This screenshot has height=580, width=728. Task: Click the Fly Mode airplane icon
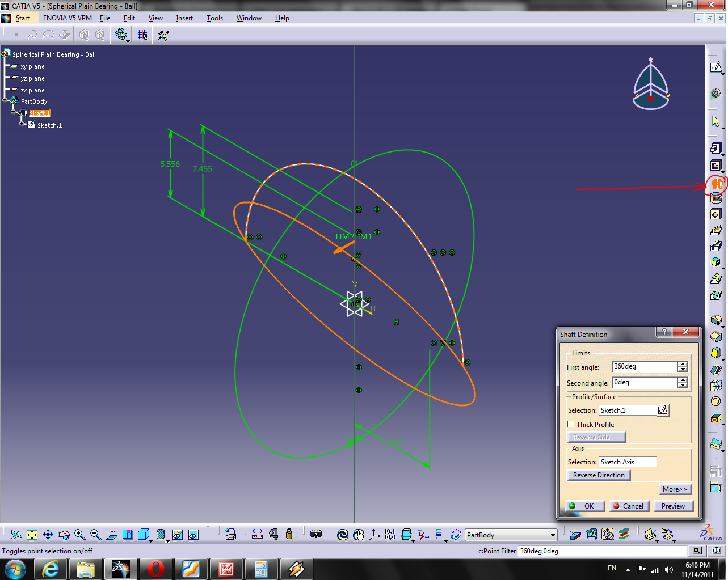(16, 535)
